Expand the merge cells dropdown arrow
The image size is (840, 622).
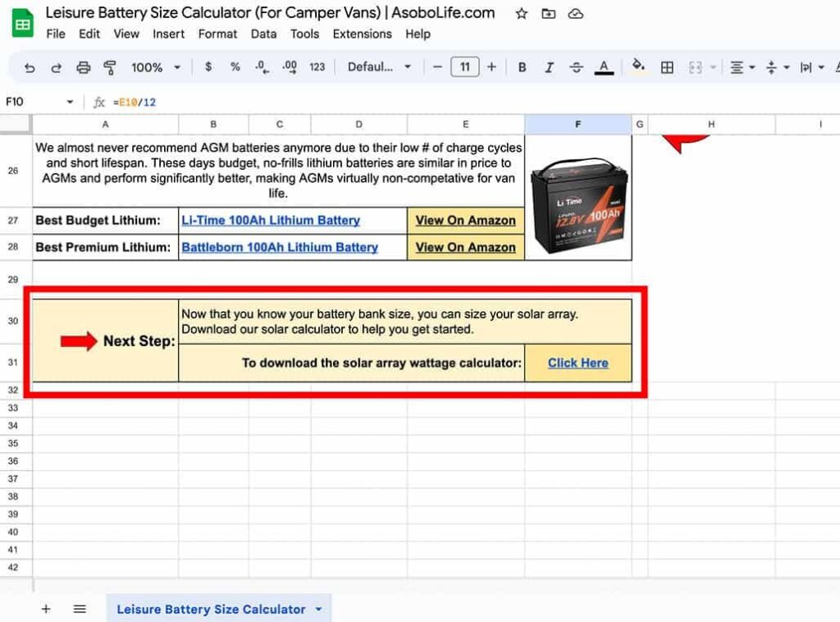pos(713,67)
